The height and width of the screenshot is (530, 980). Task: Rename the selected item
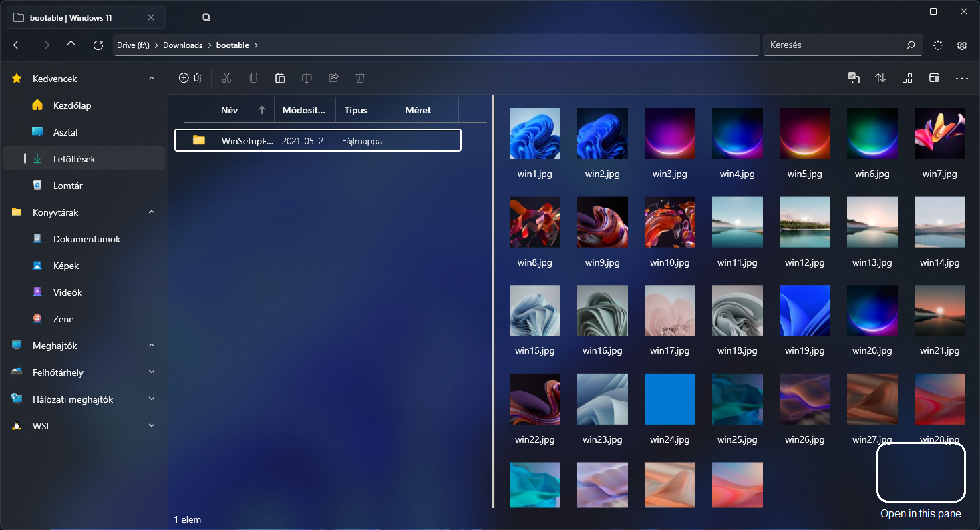click(x=307, y=78)
